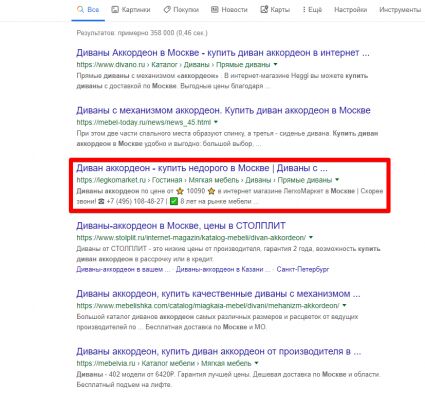Click the tag icon beside Покупки
This screenshot has width=425, height=400.
[x=167, y=10]
